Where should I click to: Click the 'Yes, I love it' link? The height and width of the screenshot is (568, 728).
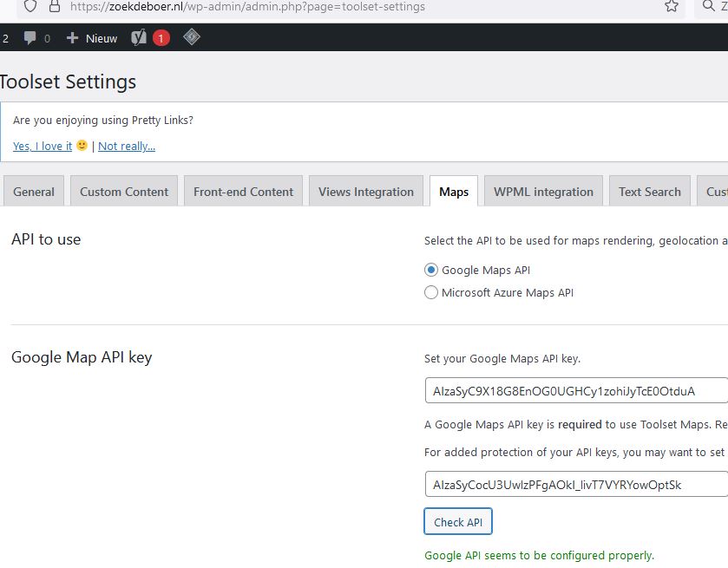click(x=43, y=147)
